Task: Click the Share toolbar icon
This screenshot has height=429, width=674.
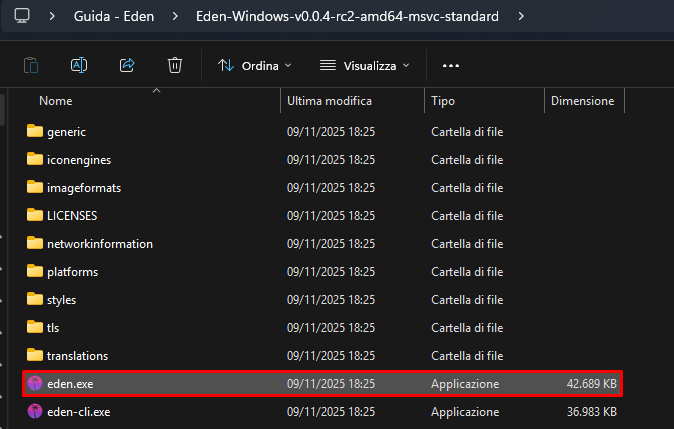Action: click(127, 65)
